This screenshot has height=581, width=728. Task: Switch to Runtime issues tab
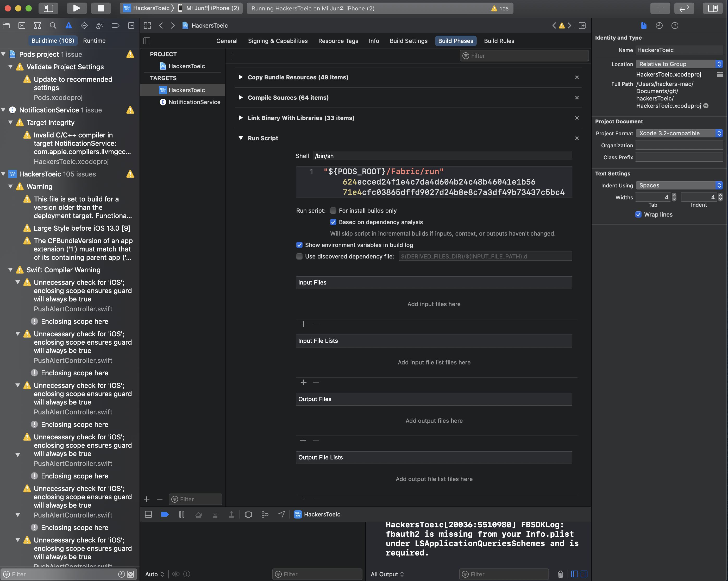pos(94,41)
